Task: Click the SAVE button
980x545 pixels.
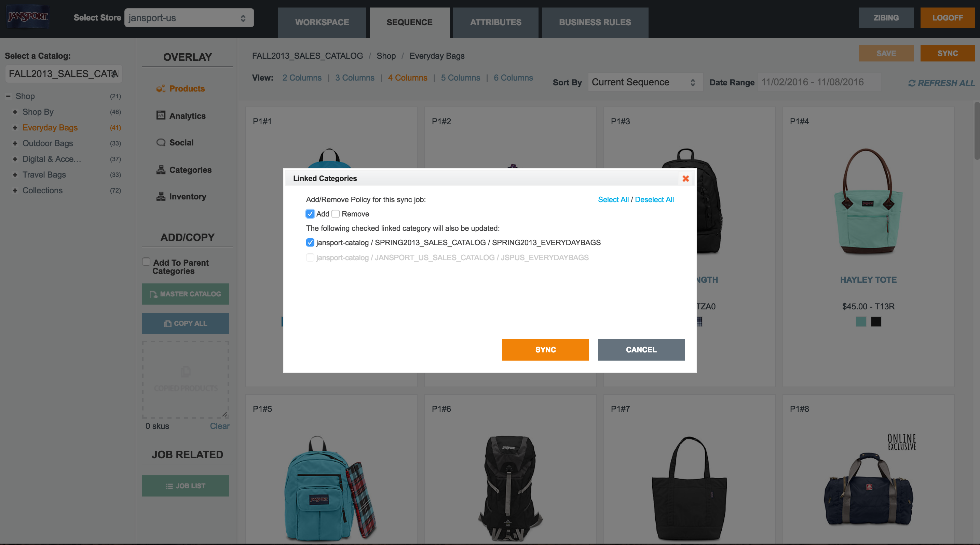Action: point(886,53)
